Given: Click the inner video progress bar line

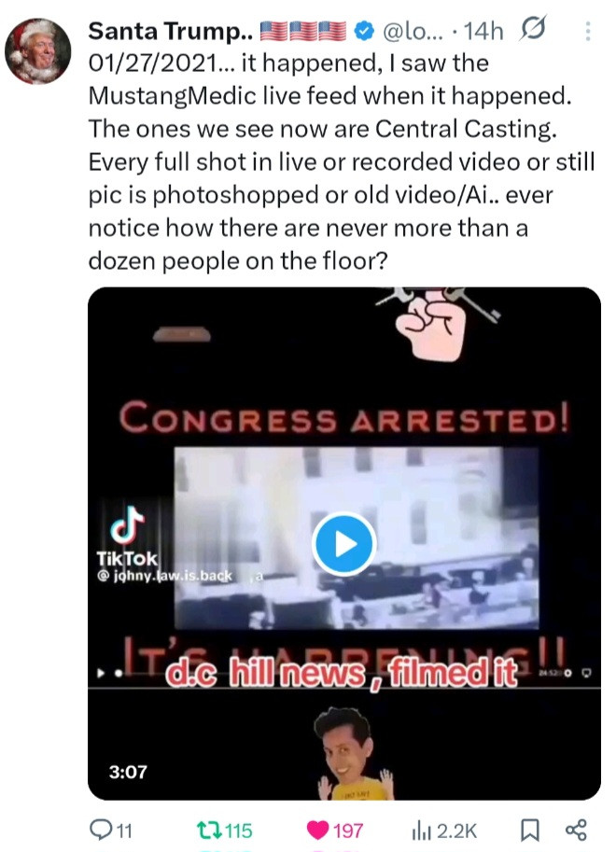Looking at the screenshot, I should (344, 689).
